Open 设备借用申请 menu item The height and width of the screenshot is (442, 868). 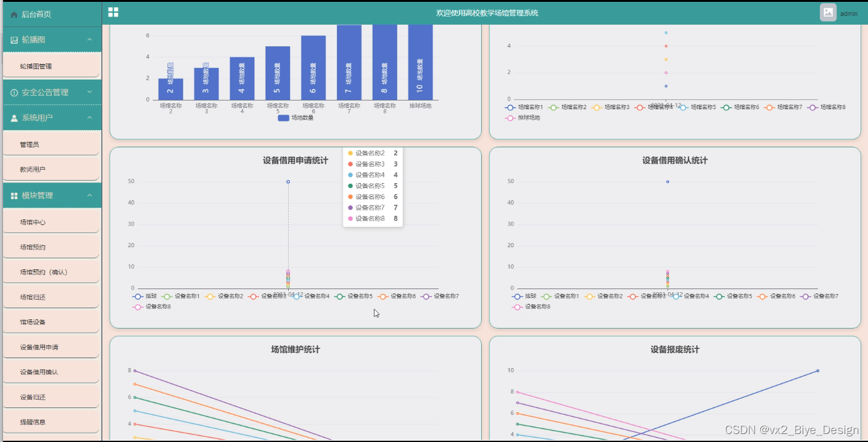coord(51,347)
